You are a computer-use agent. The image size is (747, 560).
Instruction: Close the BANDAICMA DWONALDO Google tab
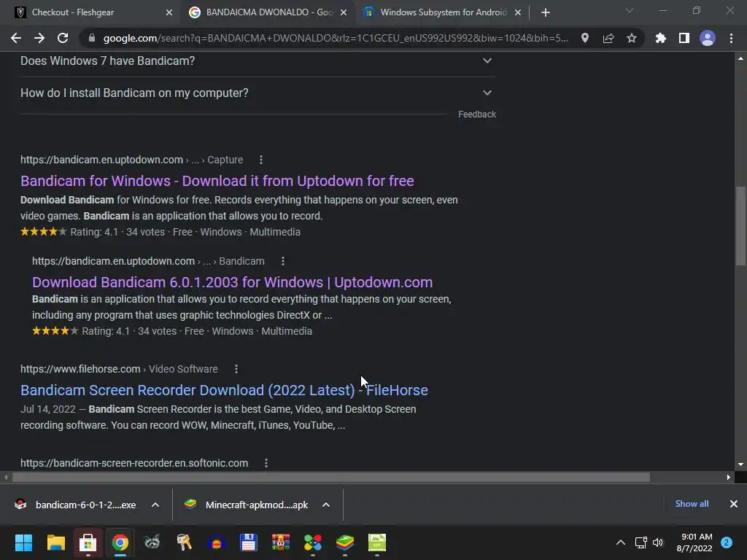(x=344, y=12)
